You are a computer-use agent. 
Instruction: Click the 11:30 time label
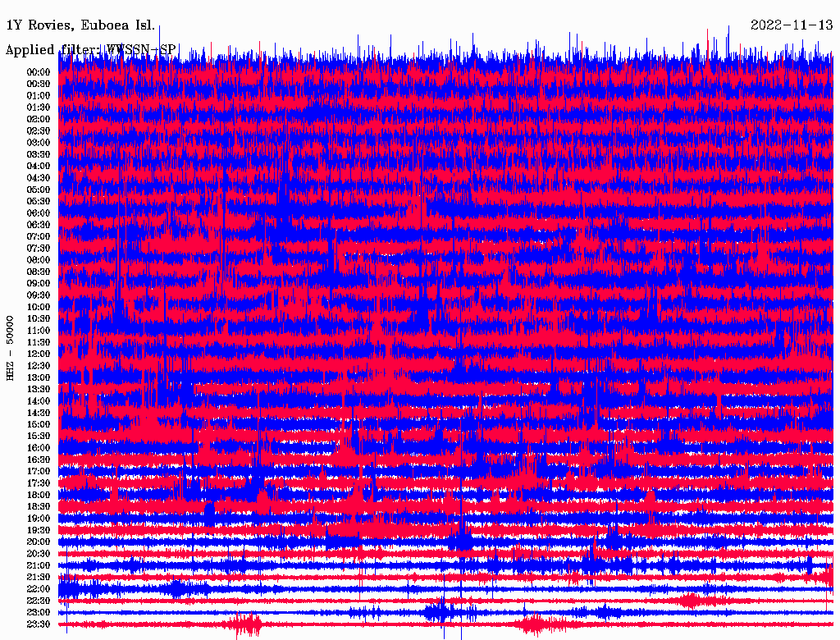[x=39, y=342]
